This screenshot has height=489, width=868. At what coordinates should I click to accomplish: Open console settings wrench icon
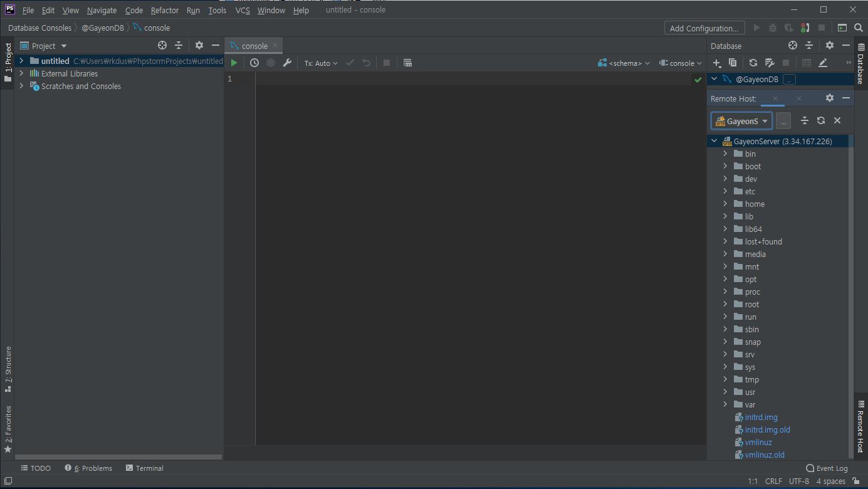(287, 63)
